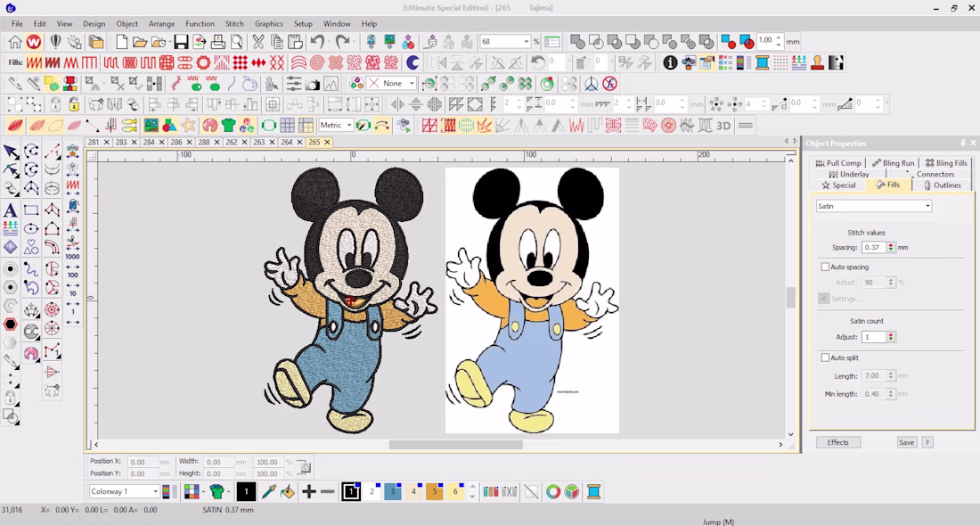Image resolution: width=980 pixels, height=526 pixels.
Task: Click the Redo arrow
Action: click(342, 42)
